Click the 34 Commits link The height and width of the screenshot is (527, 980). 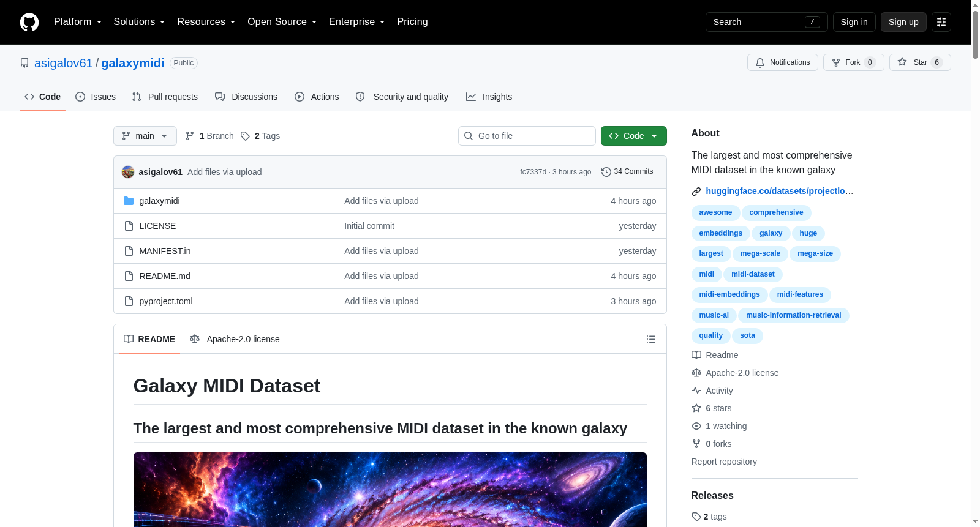point(627,172)
